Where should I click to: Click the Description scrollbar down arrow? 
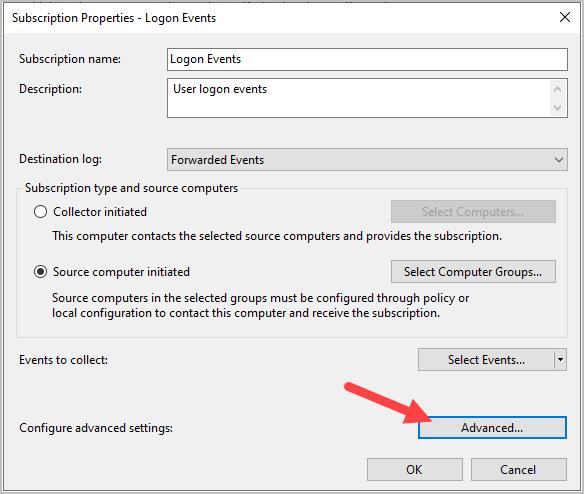coord(558,108)
